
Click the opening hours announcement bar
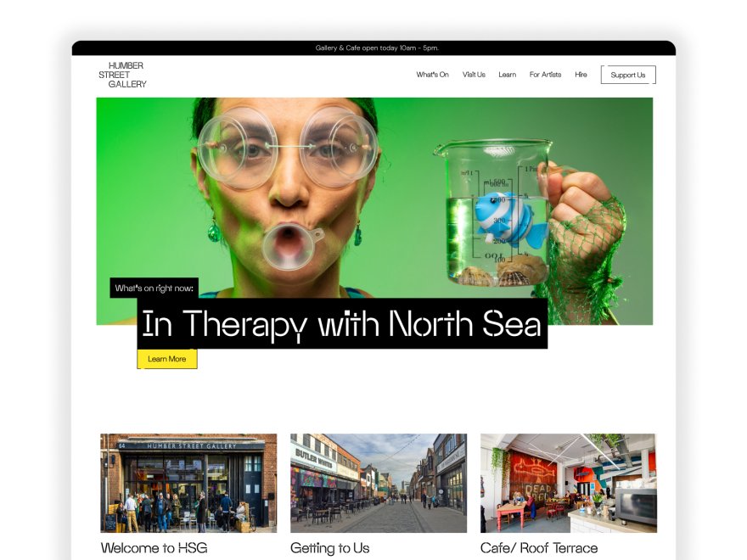[x=373, y=48]
